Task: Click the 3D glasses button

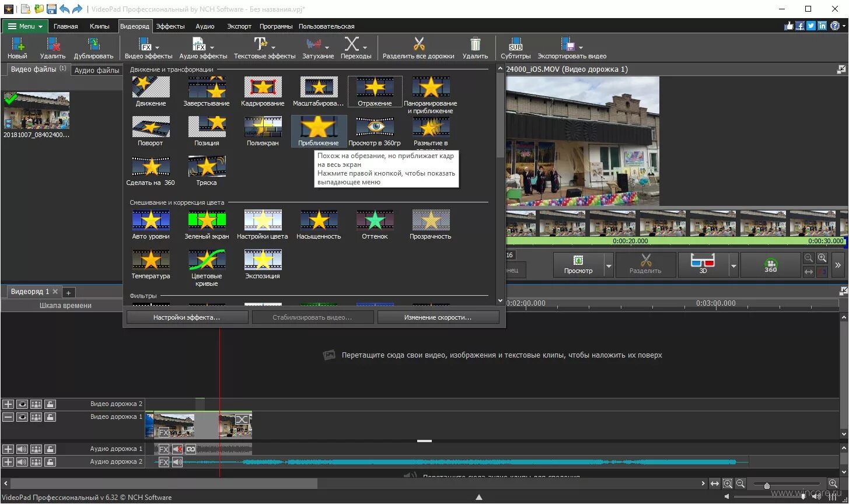Action: click(x=703, y=265)
